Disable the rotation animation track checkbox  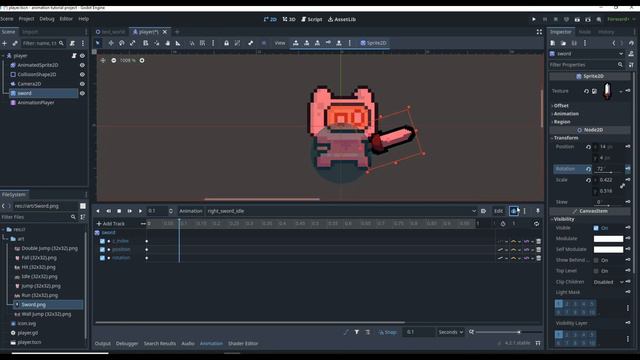coord(102,258)
